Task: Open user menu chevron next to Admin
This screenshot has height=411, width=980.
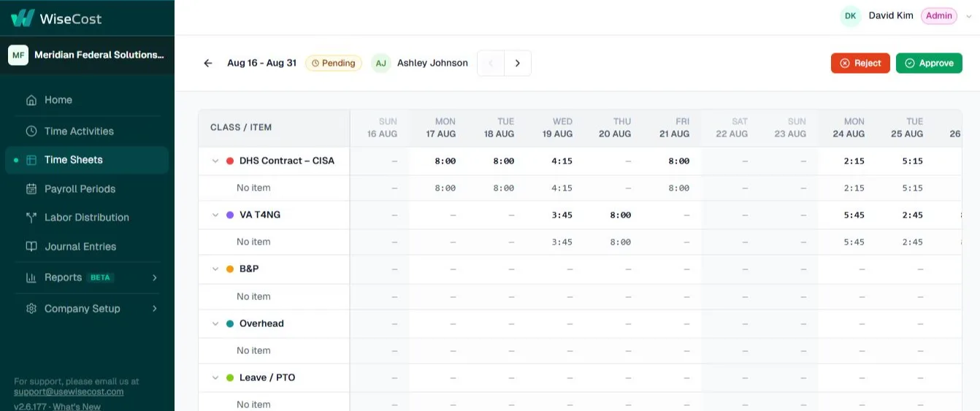Action: point(969,16)
